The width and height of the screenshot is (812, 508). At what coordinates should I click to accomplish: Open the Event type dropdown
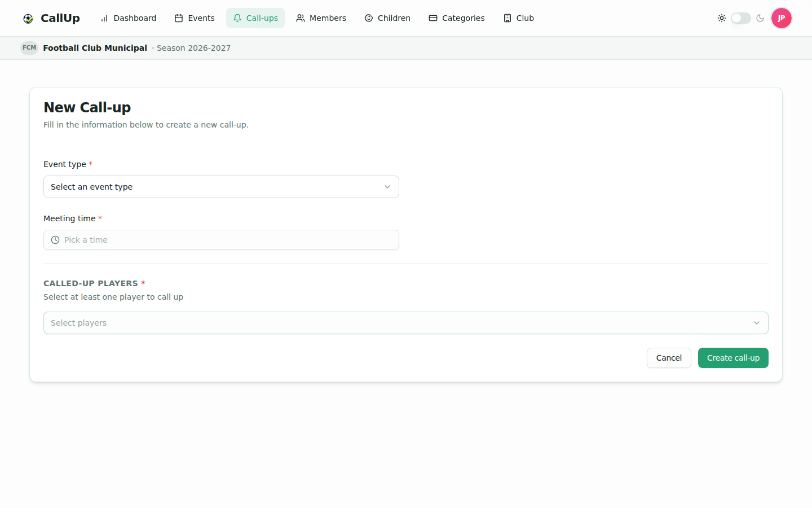click(x=221, y=187)
